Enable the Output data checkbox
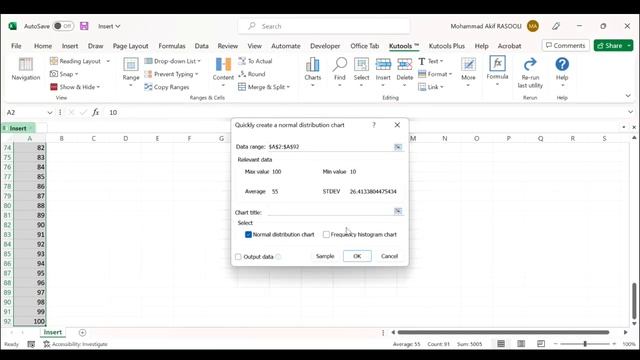 point(238,257)
